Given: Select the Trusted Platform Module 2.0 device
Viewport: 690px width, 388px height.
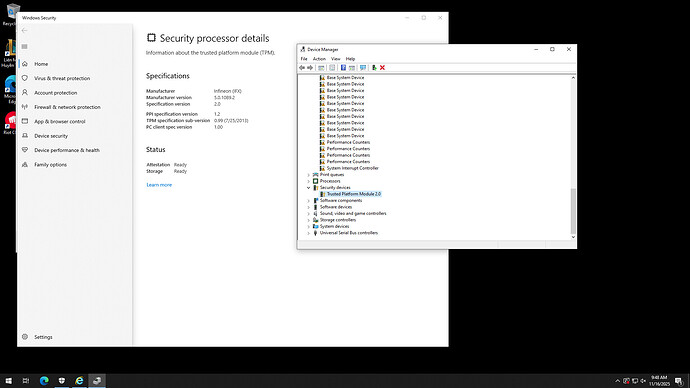Looking at the screenshot, I should pos(353,194).
